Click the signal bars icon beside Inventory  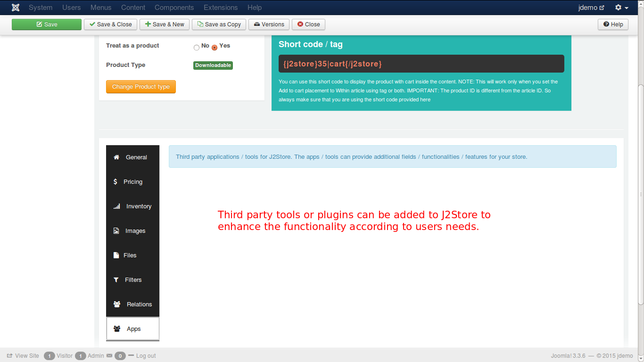[116, 206]
